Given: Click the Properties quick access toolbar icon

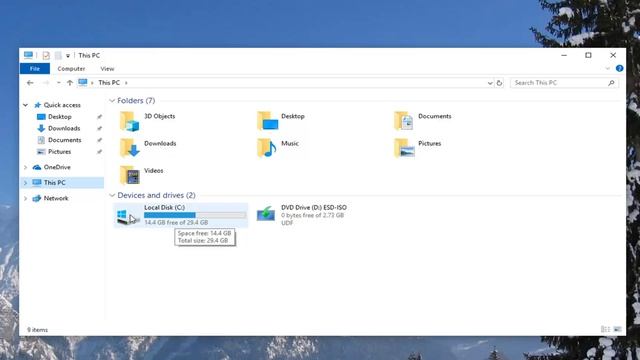Looking at the screenshot, I should (x=46, y=55).
